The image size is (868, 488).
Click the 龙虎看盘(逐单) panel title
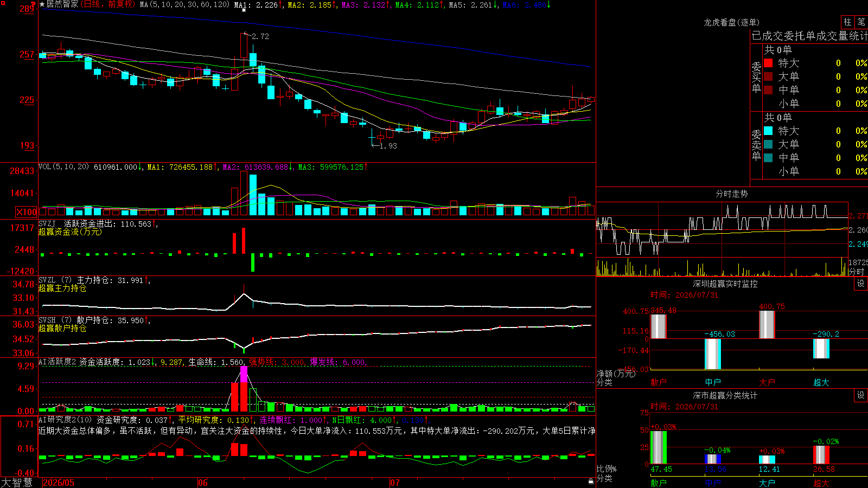(732, 22)
